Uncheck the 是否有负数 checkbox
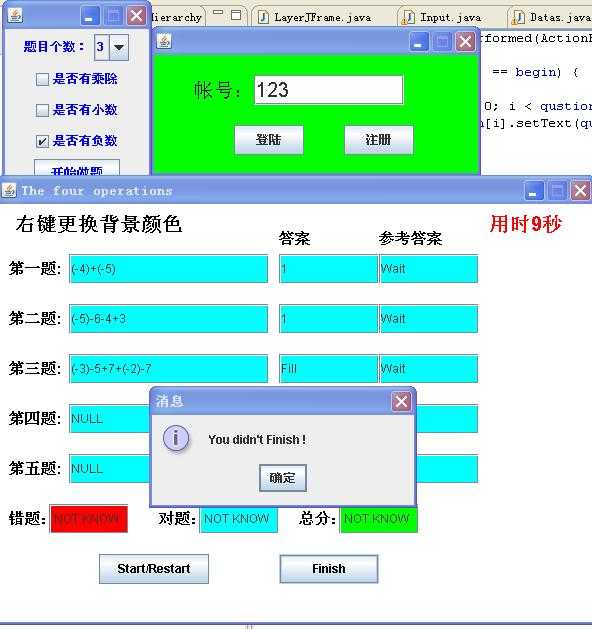 coord(43,141)
